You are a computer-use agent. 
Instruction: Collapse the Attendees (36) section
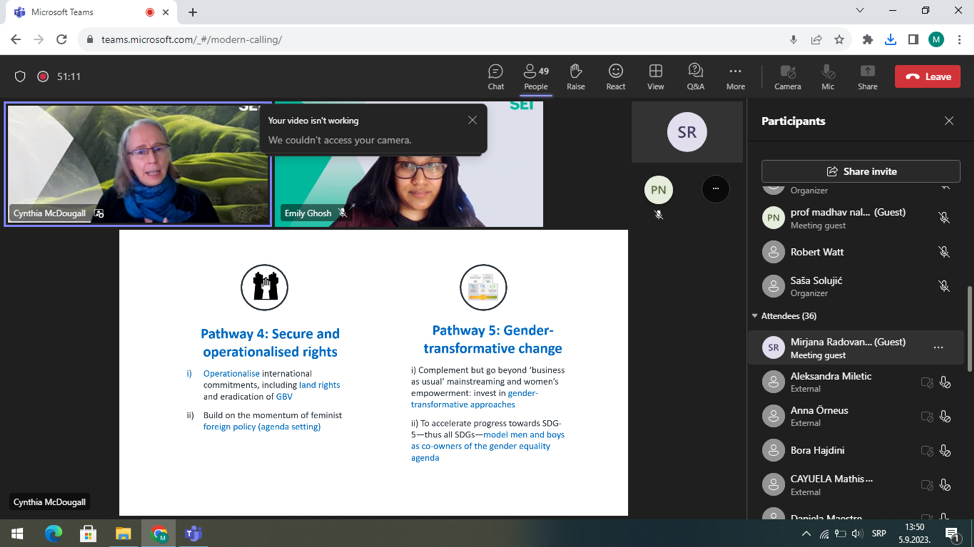pos(755,316)
